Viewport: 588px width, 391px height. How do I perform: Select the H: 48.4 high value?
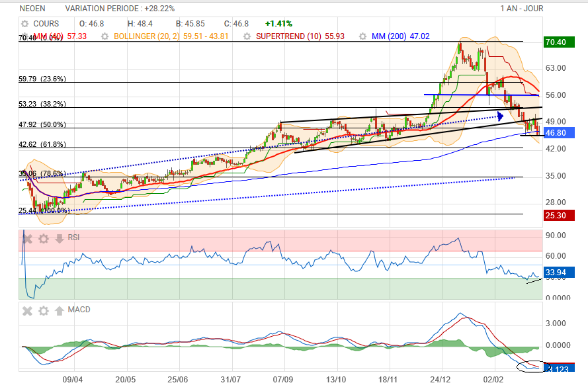tap(140, 24)
